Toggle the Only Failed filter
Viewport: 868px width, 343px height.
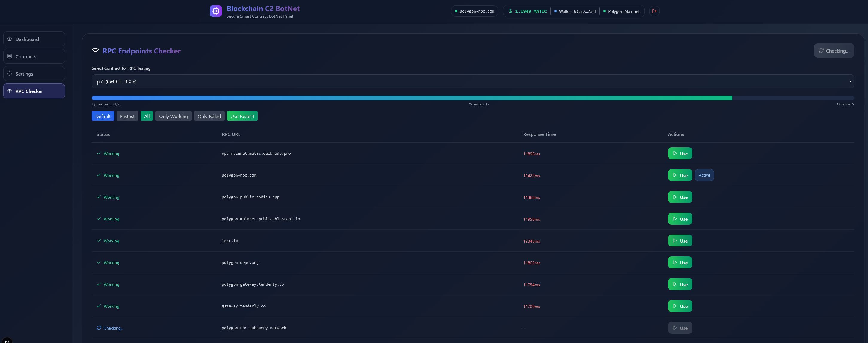(x=209, y=116)
